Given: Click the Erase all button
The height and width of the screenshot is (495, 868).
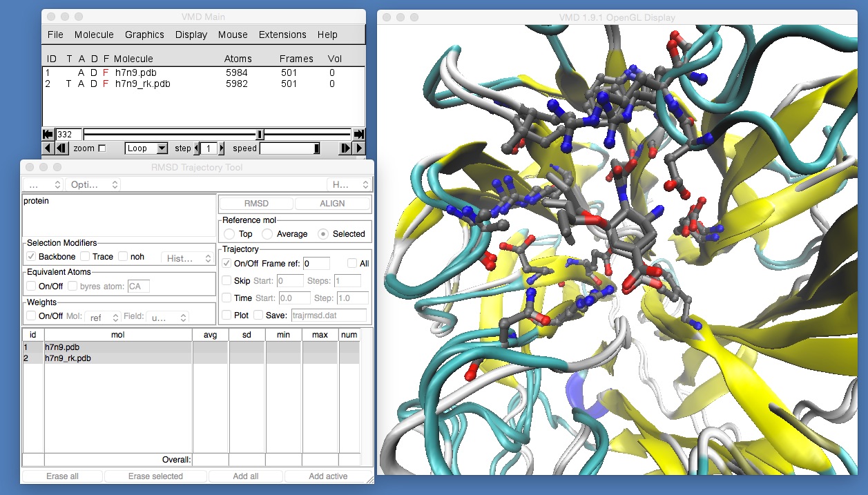Looking at the screenshot, I should [x=61, y=476].
